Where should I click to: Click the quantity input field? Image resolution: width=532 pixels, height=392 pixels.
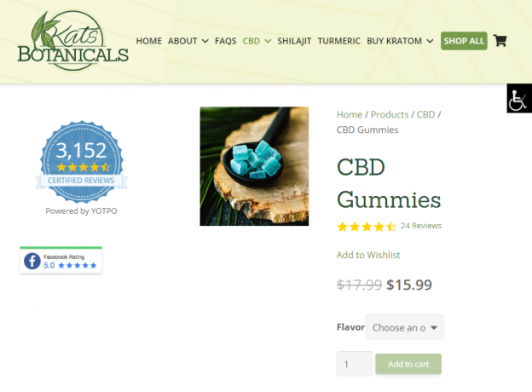coord(355,364)
